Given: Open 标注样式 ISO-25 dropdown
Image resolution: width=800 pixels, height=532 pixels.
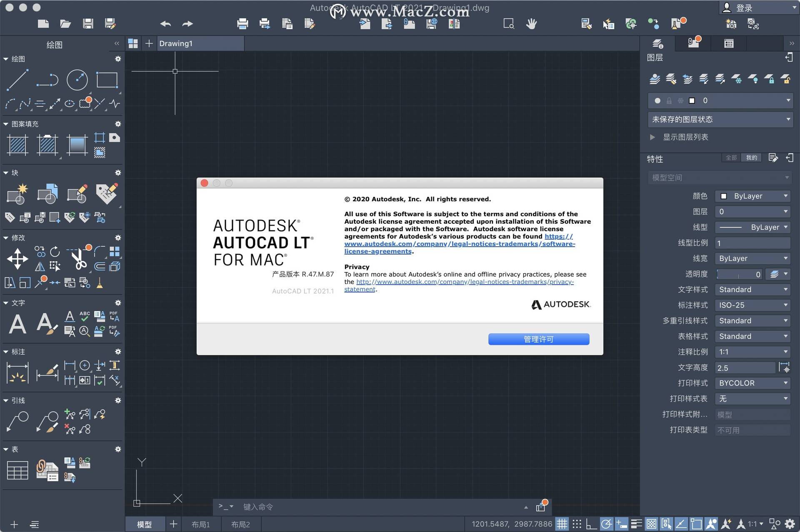Looking at the screenshot, I should pos(752,305).
